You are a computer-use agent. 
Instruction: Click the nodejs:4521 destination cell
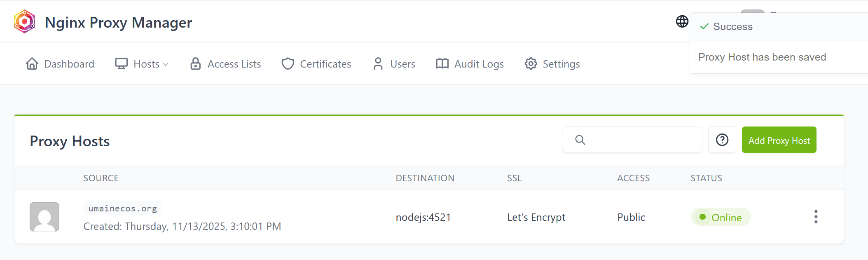pyautogui.click(x=423, y=217)
